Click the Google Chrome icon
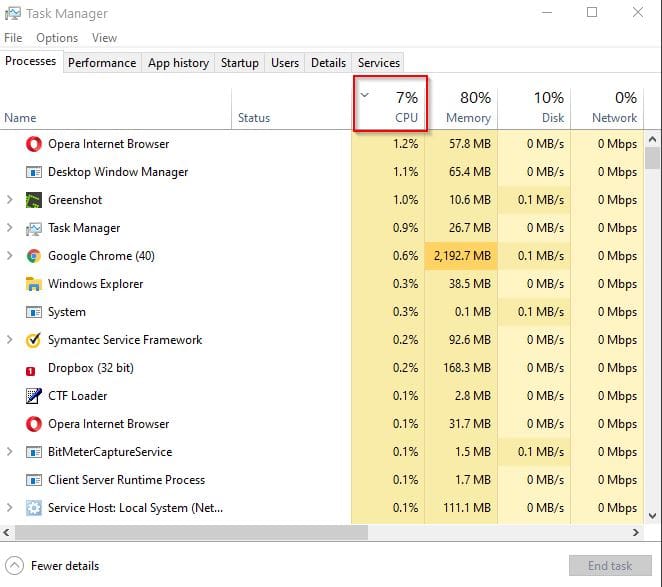The image size is (662, 587). 34,256
